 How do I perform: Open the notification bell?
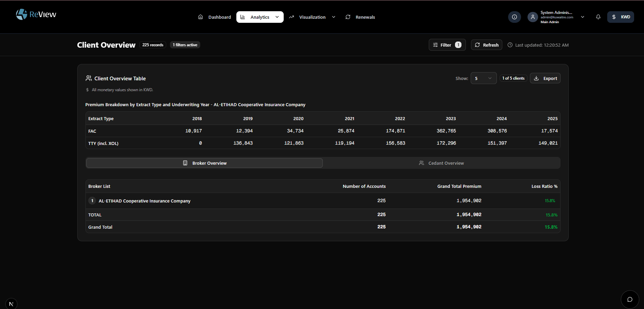[598, 17]
